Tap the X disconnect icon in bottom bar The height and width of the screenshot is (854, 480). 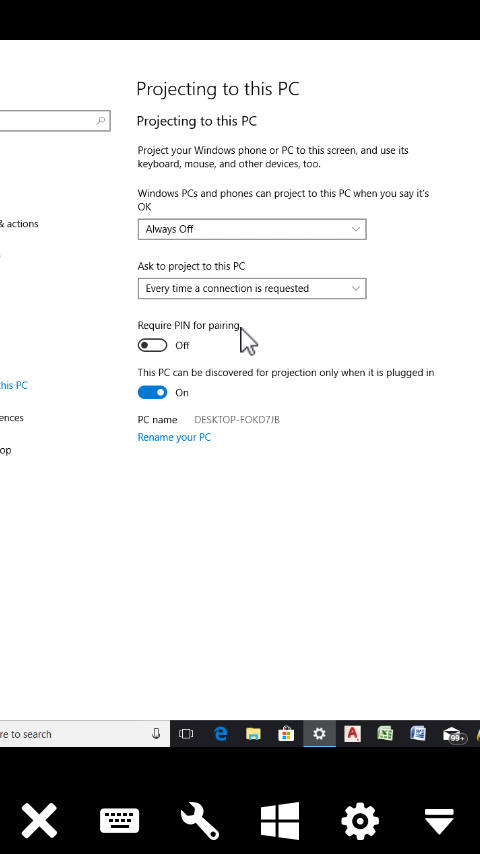(x=39, y=820)
